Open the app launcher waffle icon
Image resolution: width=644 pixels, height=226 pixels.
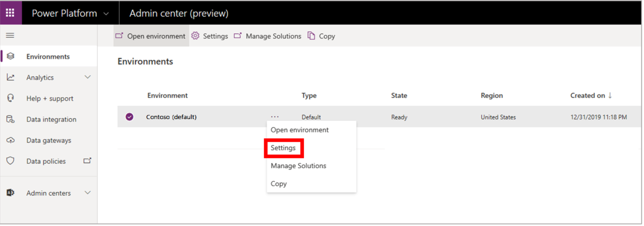click(x=10, y=13)
